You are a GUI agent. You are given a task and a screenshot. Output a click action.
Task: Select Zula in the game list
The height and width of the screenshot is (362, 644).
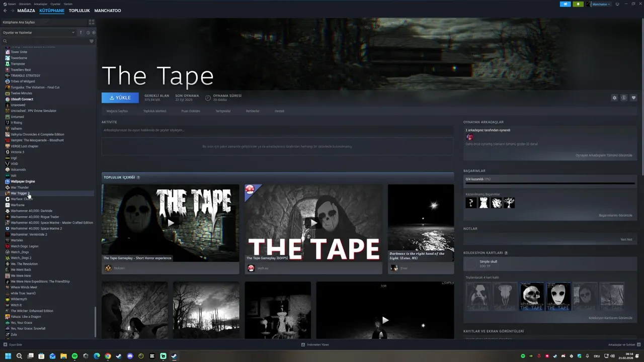14,334
